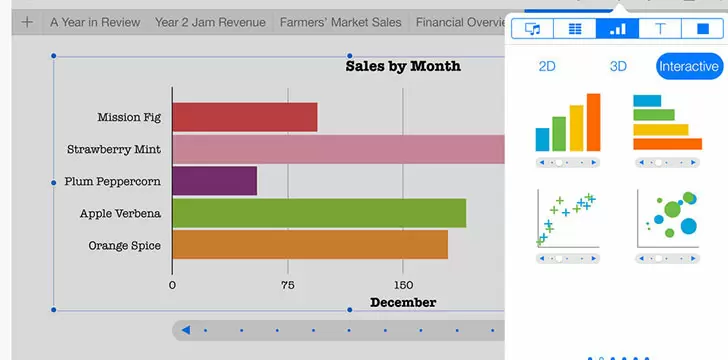Switch to 2D chart styles
728x360 pixels.
coord(547,66)
